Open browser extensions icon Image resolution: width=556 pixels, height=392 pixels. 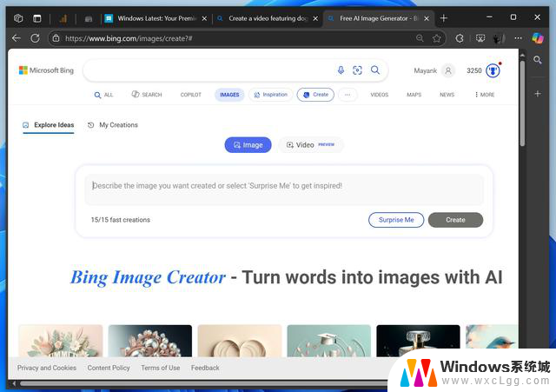[460, 38]
